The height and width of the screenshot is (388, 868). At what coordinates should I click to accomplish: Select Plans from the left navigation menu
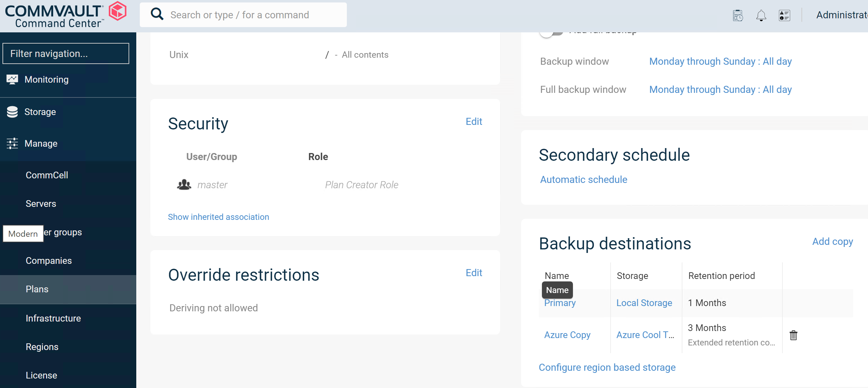click(37, 289)
